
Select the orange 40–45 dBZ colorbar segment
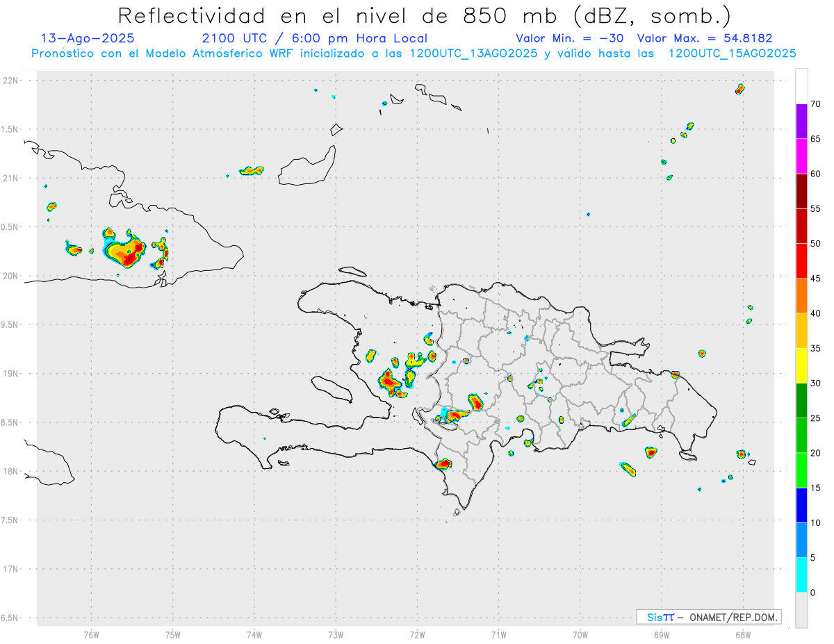click(x=801, y=296)
